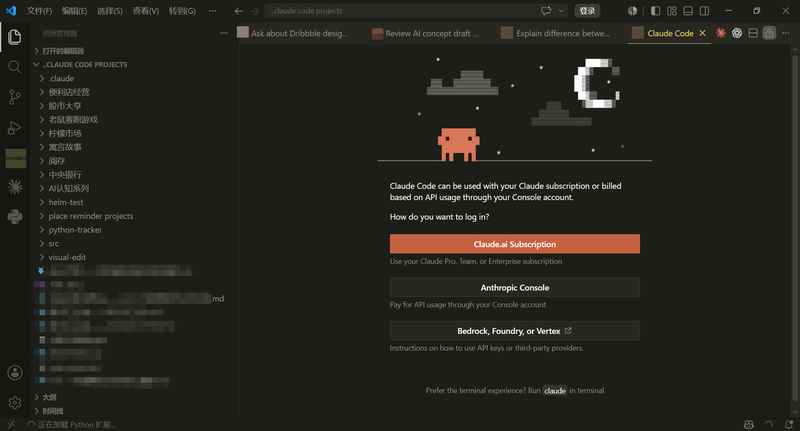Split the editor using the toolbar icon
The width and height of the screenshot is (800, 431).
753,33
